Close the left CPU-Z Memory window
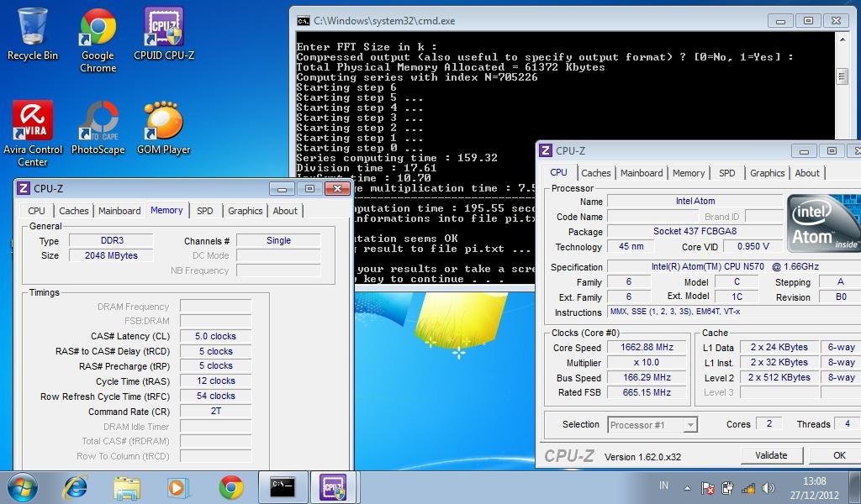 [x=337, y=189]
